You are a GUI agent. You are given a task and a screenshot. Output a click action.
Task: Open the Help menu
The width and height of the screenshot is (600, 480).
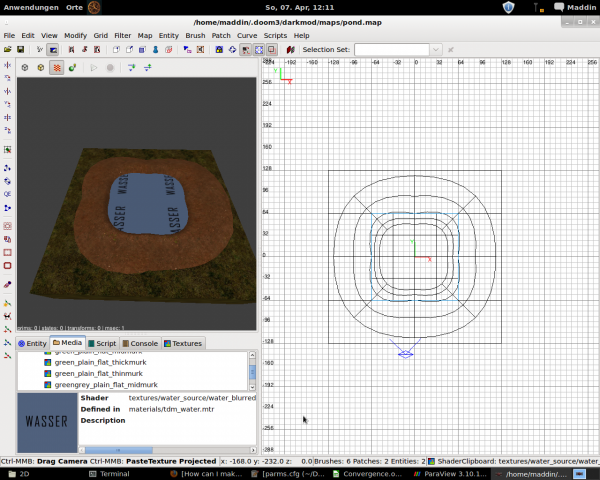click(x=302, y=36)
